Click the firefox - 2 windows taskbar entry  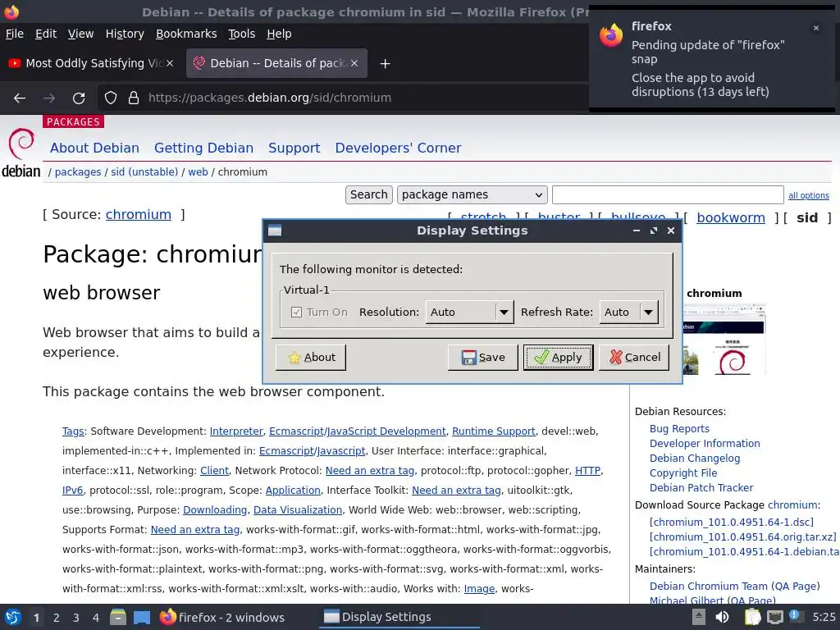221,617
